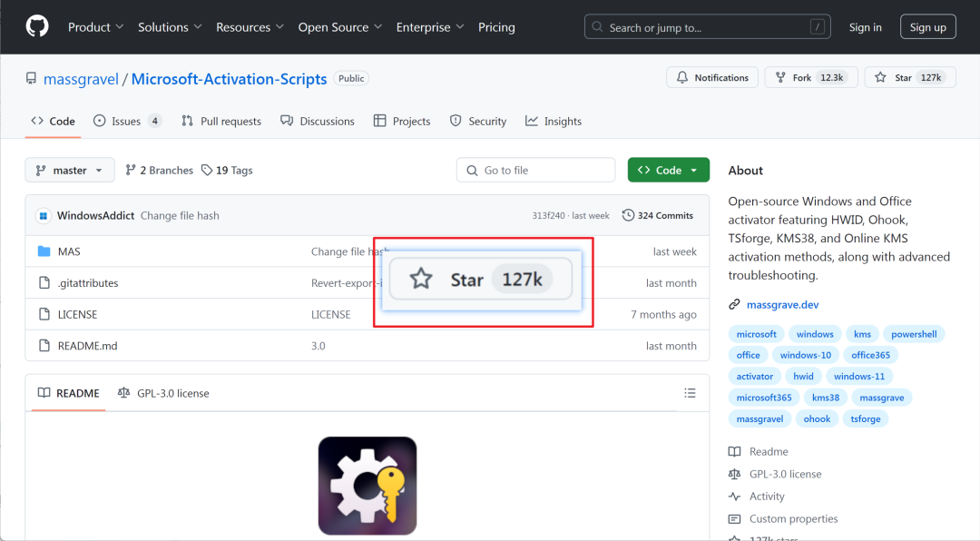Image resolution: width=980 pixels, height=541 pixels.
Task: Click the powershell topic tag
Action: (914, 334)
